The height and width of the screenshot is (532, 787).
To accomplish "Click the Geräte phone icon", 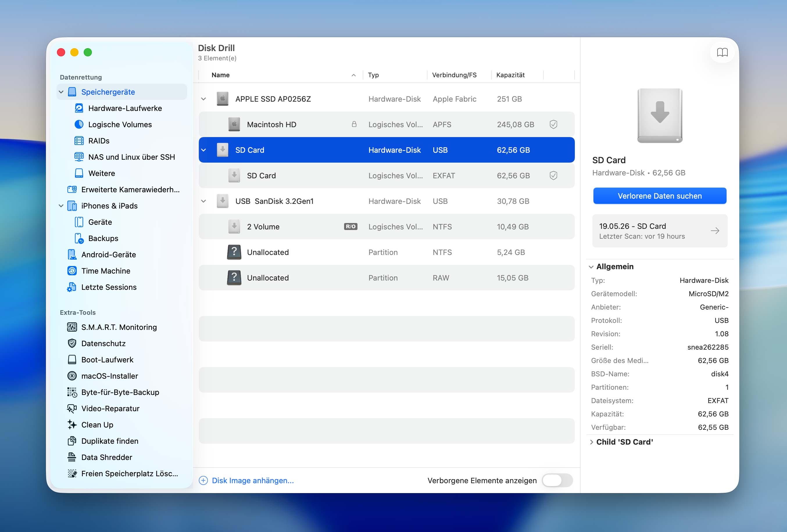I will pos(79,222).
